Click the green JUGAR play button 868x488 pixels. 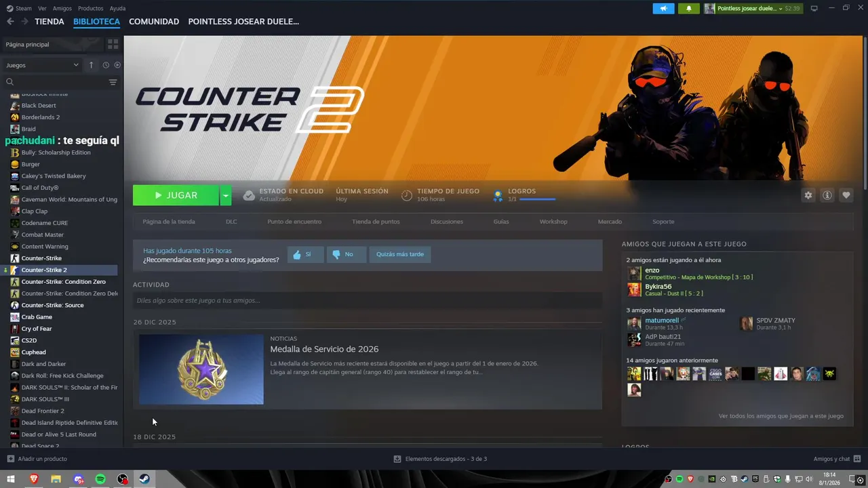[x=176, y=195]
